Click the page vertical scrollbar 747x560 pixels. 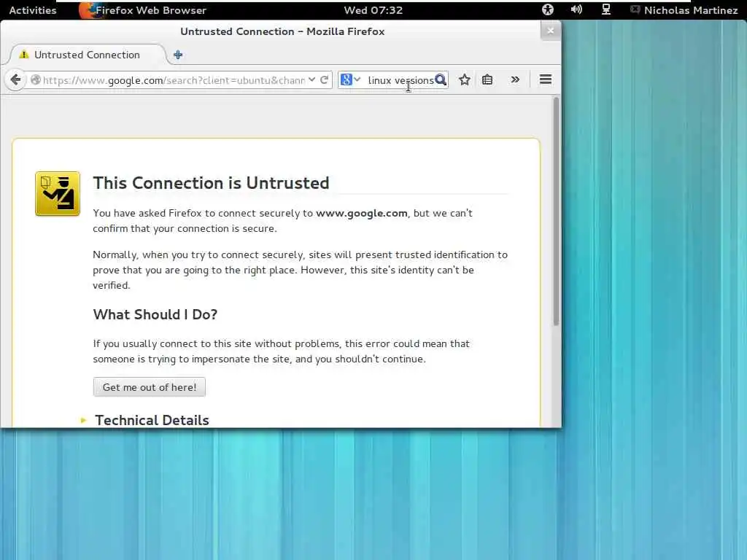pyautogui.click(x=555, y=212)
